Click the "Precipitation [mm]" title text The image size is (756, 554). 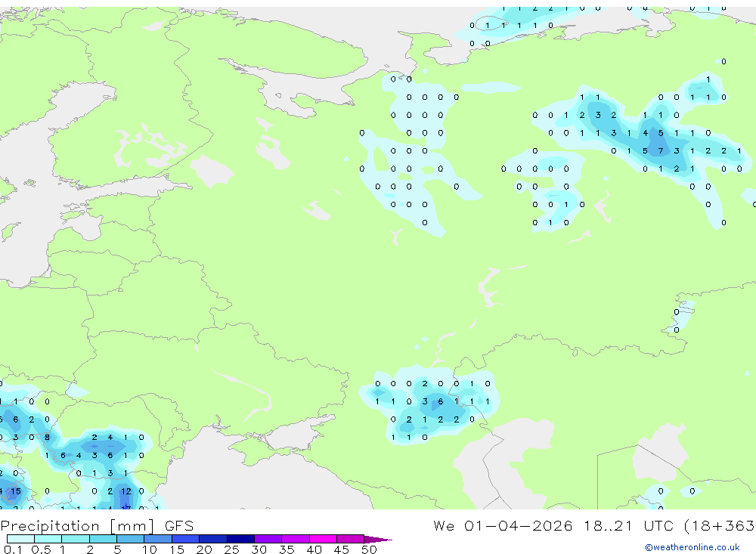pos(77,526)
